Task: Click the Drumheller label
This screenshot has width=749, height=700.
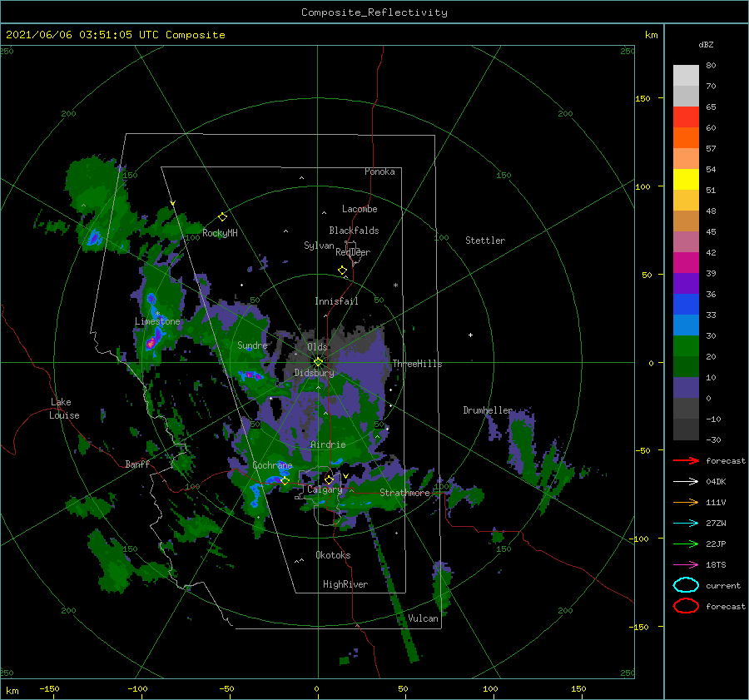Action: click(488, 410)
